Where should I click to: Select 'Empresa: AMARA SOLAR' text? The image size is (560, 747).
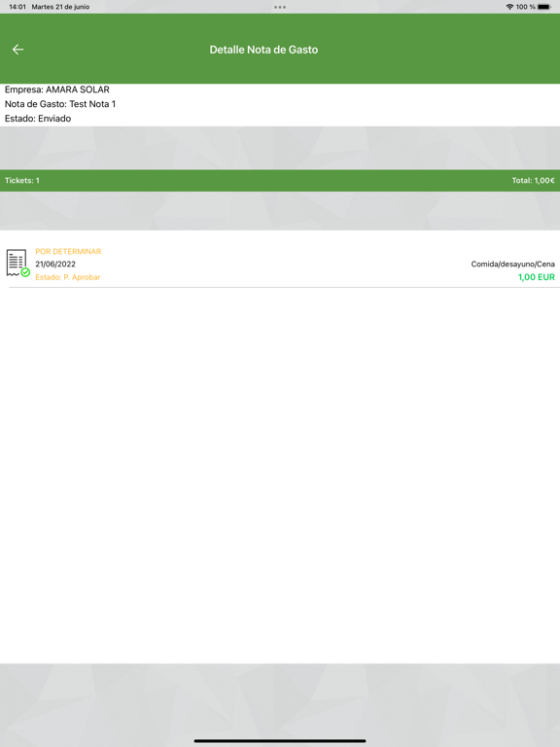point(57,89)
